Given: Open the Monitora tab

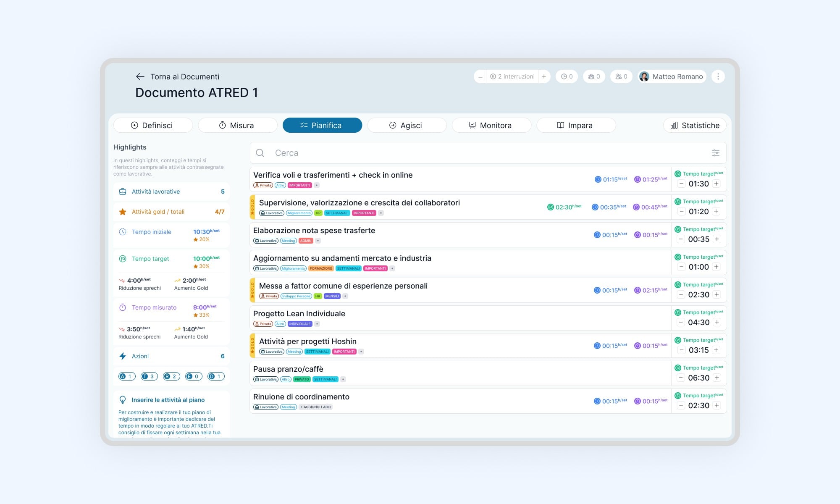Looking at the screenshot, I should [491, 125].
